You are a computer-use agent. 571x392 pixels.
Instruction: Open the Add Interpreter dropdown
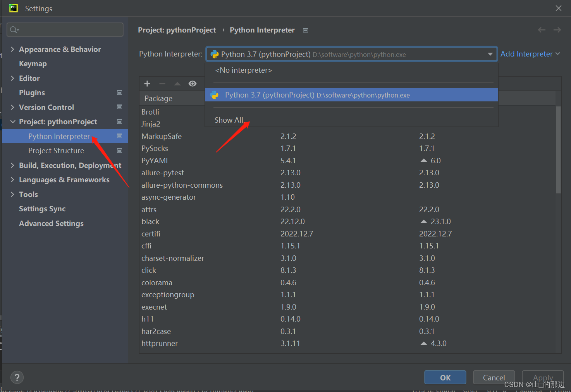tap(530, 54)
